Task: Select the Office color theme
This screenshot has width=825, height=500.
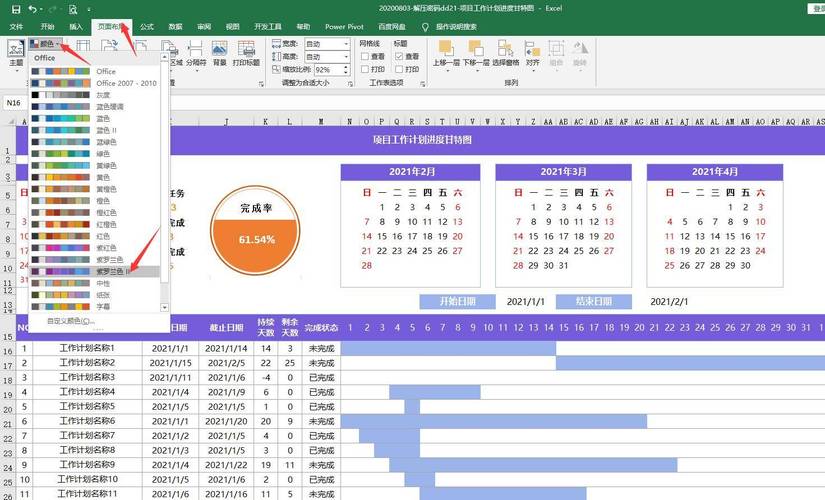Action: pos(95,71)
